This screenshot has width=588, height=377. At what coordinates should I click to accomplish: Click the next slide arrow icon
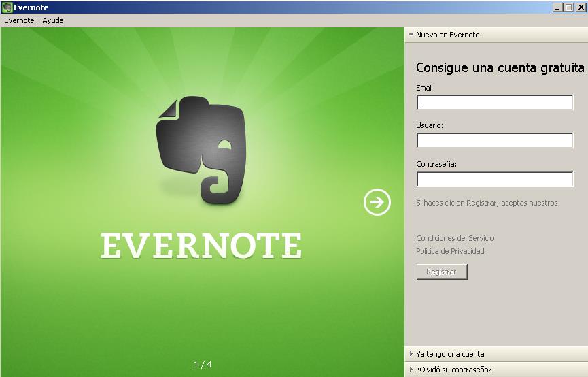coord(377,202)
